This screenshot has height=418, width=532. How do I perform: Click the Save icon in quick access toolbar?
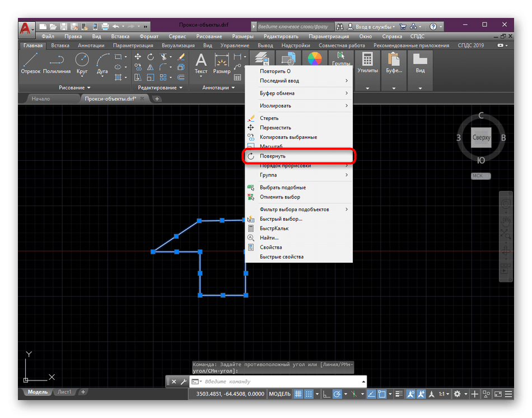(63, 26)
